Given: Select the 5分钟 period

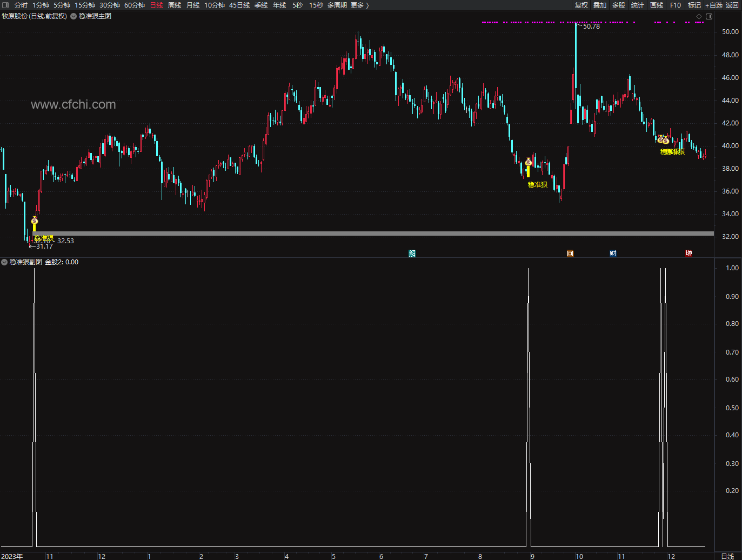Looking at the screenshot, I should click(62, 5).
